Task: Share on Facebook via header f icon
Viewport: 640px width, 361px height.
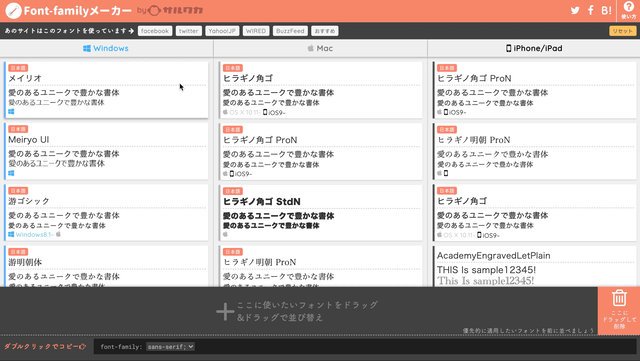Action: 591,10
